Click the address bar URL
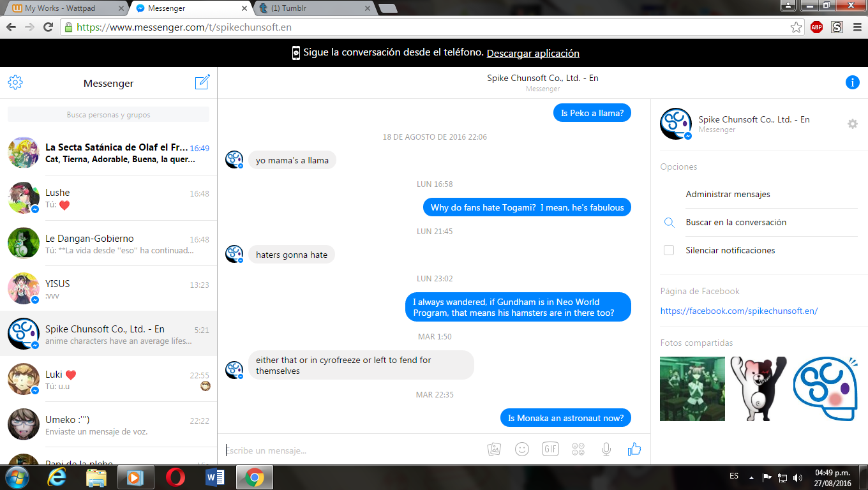Screen dimensions: 868x490 (184, 27)
